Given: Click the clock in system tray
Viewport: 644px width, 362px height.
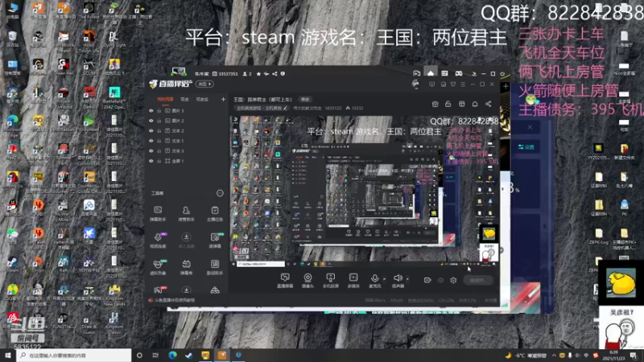Looking at the screenshot, I should 613,356.
